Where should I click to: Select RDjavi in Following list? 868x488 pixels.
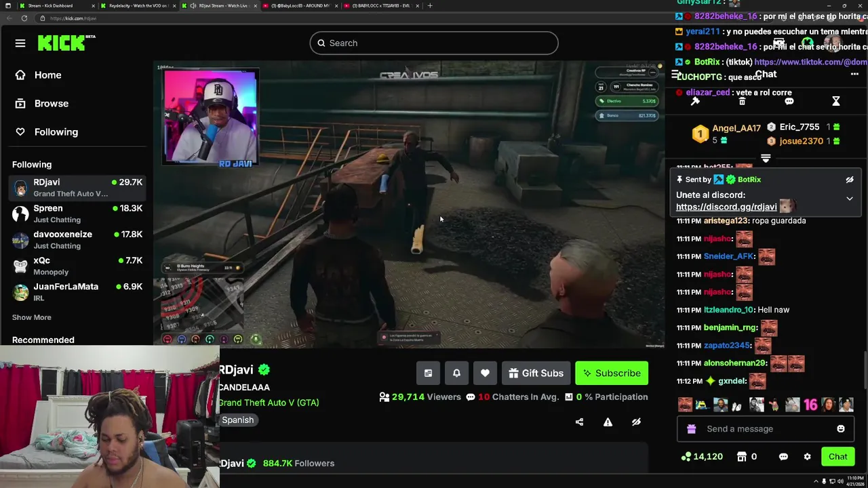pos(77,188)
